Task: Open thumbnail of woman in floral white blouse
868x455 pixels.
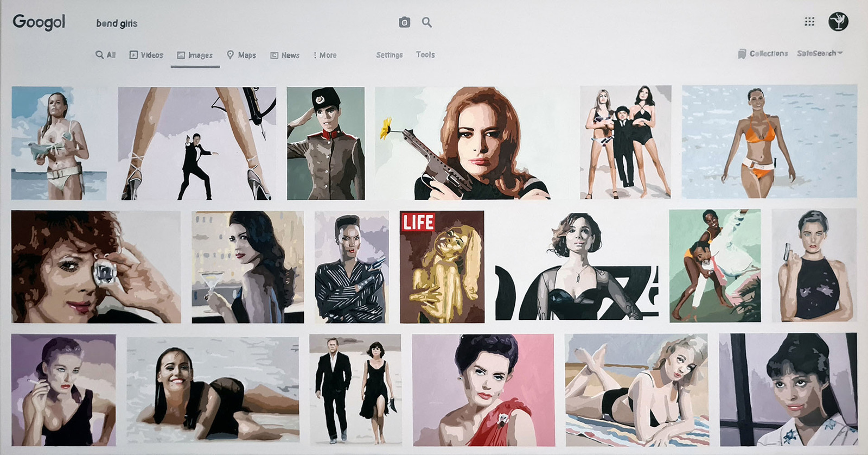Action: (x=788, y=390)
